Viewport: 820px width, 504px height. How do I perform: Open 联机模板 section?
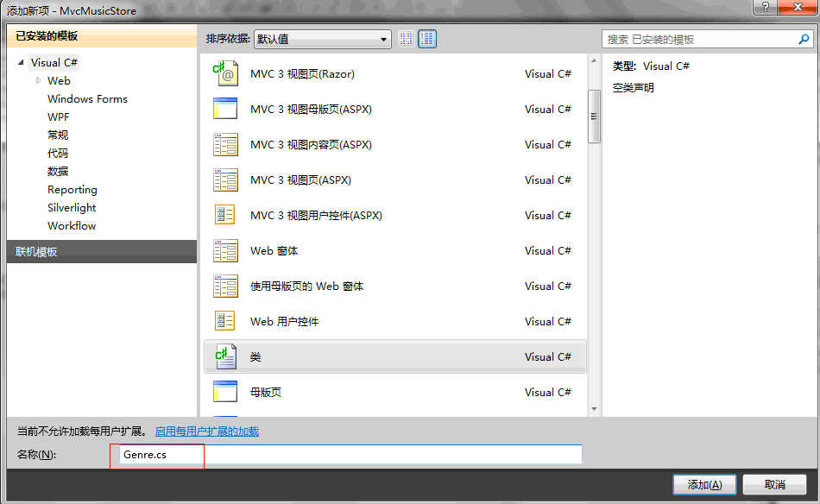click(102, 251)
